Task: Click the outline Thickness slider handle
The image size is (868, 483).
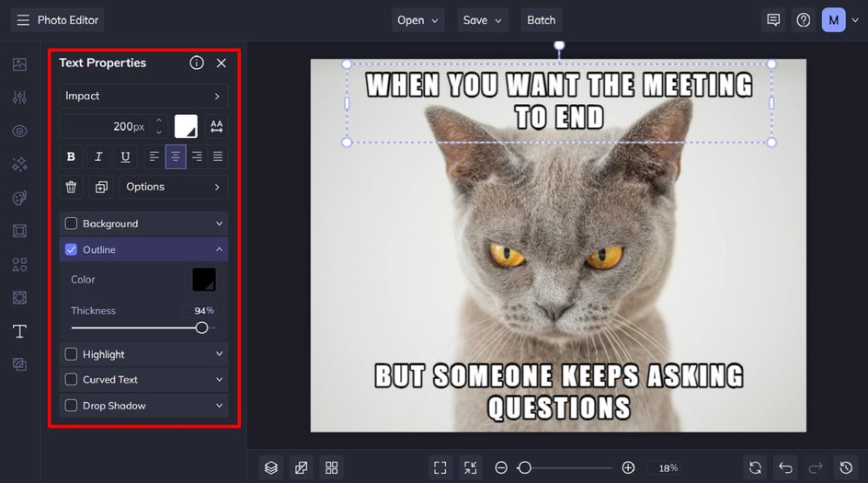Action: point(201,328)
